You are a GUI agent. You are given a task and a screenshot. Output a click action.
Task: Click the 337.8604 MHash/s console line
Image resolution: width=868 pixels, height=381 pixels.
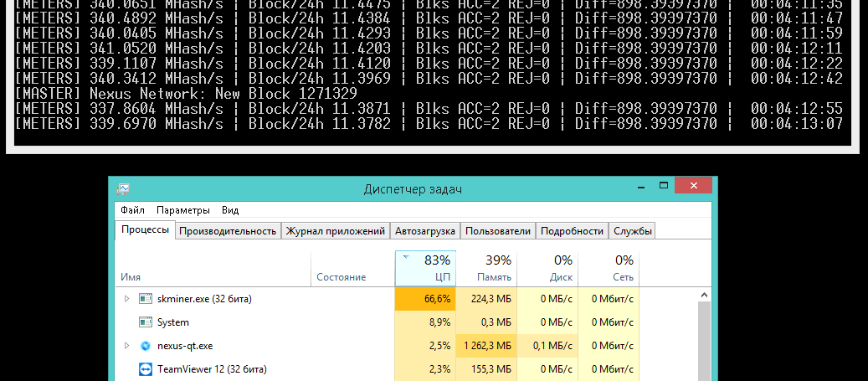coord(429,108)
